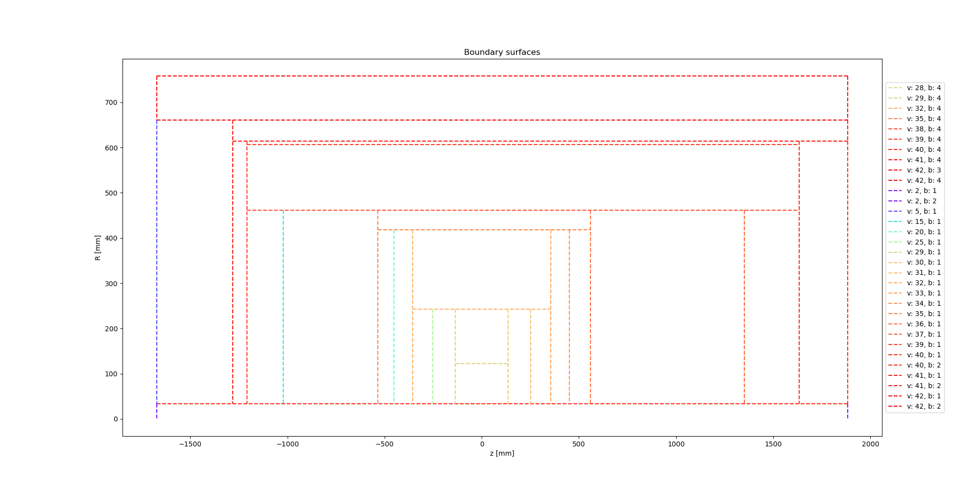
Task: Click the x-axis tick label "-1500"
Action: pyautogui.click(x=190, y=444)
